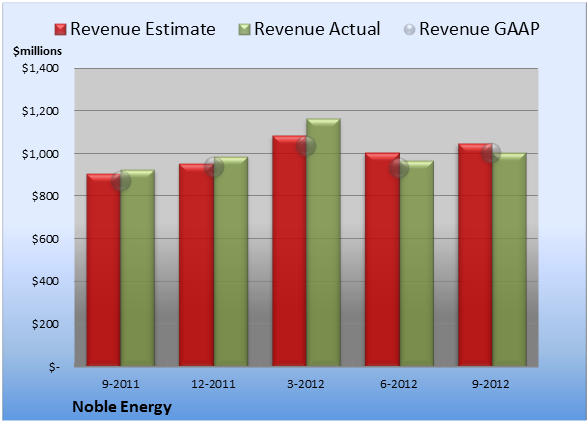Image resolution: width=588 pixels, height=422 pixels.
Task: Click the '3-2012' category label
Action: point(306,384)
